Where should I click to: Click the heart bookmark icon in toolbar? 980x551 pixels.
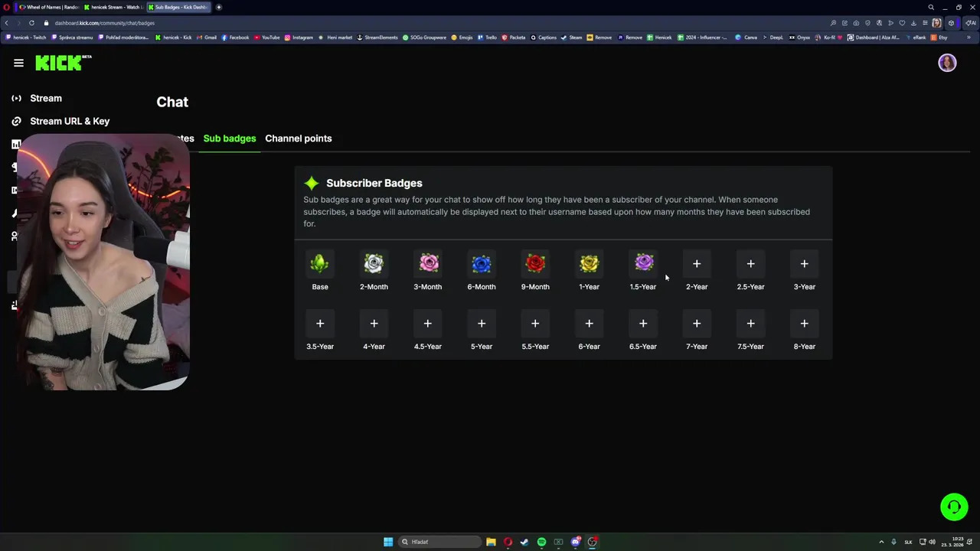coord(902,23)
